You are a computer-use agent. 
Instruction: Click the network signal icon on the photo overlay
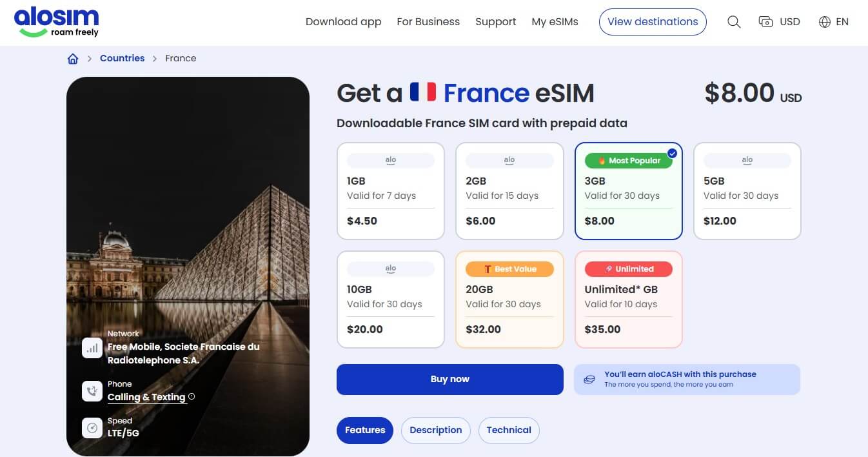tap(92, 347)
